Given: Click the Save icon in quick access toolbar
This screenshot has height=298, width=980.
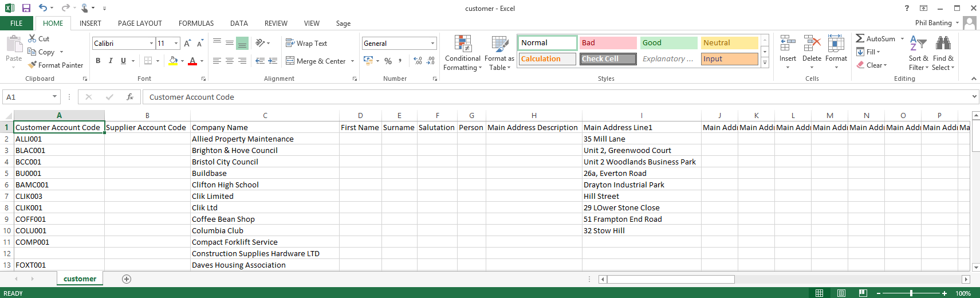Looking at the screenshot, I should pyautogui.click(x=26, y=8).
